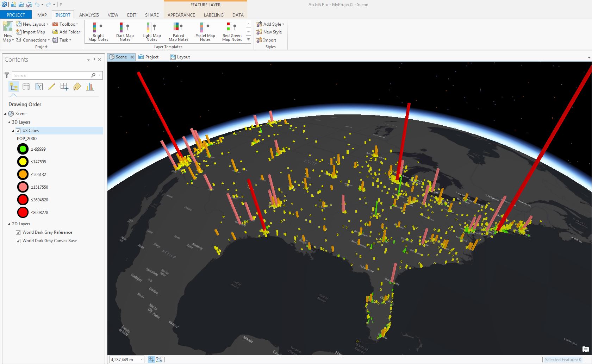Switch to the VIEW ribbon tab
Screen dimensions: 592x364
[113, 15]
